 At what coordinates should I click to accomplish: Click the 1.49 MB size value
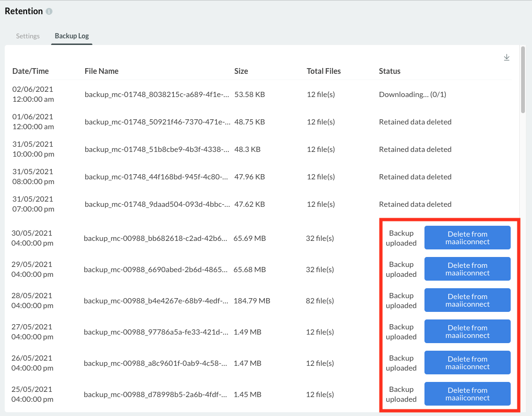[247, 332]
